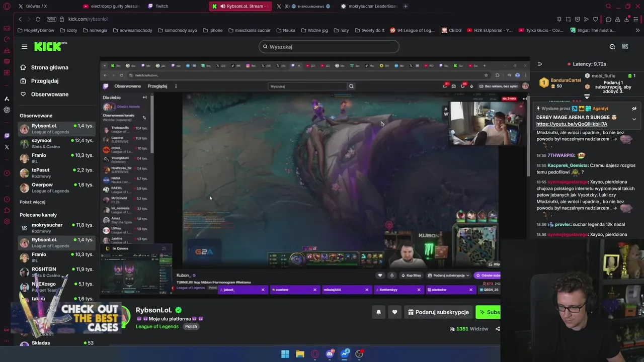Click the clock icon in Kick header
644x362 pixels.
(x=612, y=47)
